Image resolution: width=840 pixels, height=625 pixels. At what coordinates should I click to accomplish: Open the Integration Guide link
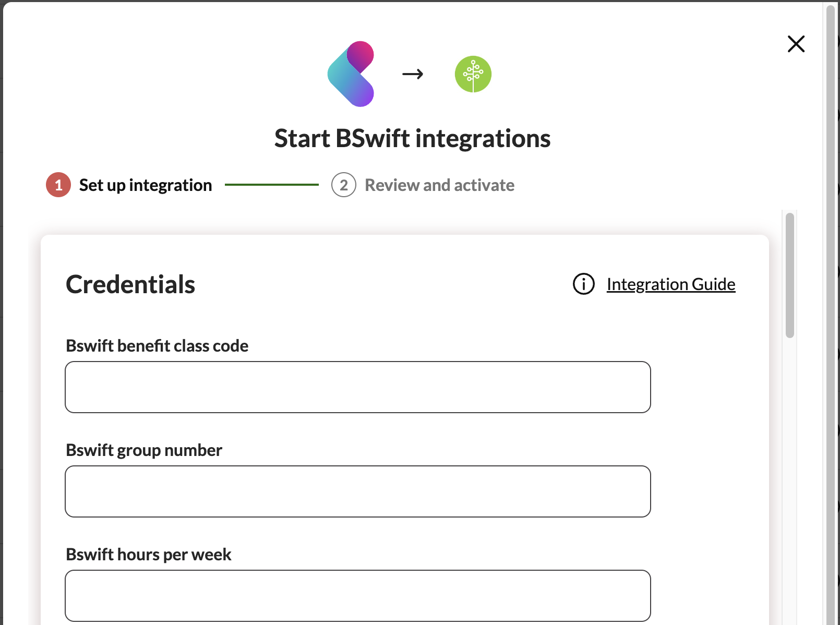pyautogui.click(x=670, y=284)
